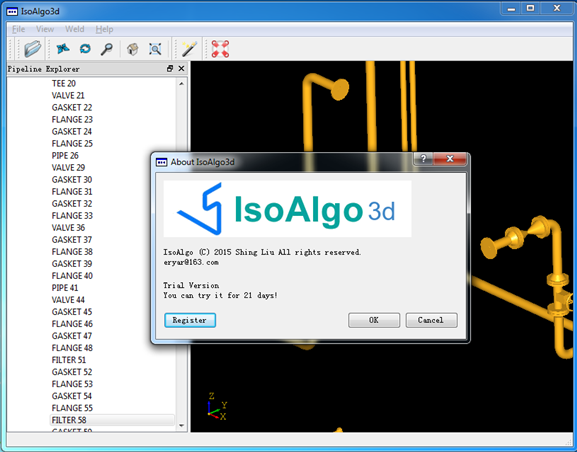The width and height of the screenshot is (577, 452).
Task: Open the Weld menu
Action: [x=75, y=29]
